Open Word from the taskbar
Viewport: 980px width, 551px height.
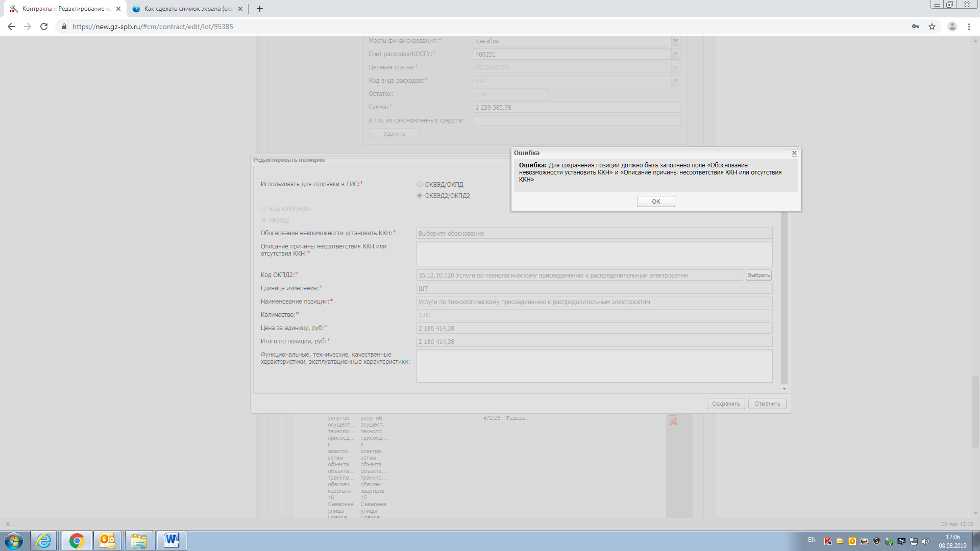(x=171, y=541)
